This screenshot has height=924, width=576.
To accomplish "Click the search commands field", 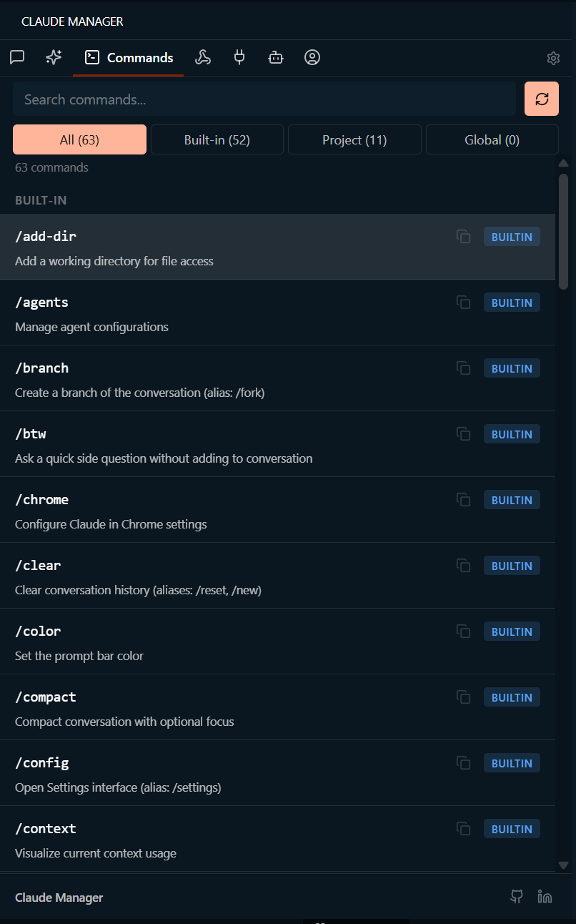I will [x=264, y=99].
